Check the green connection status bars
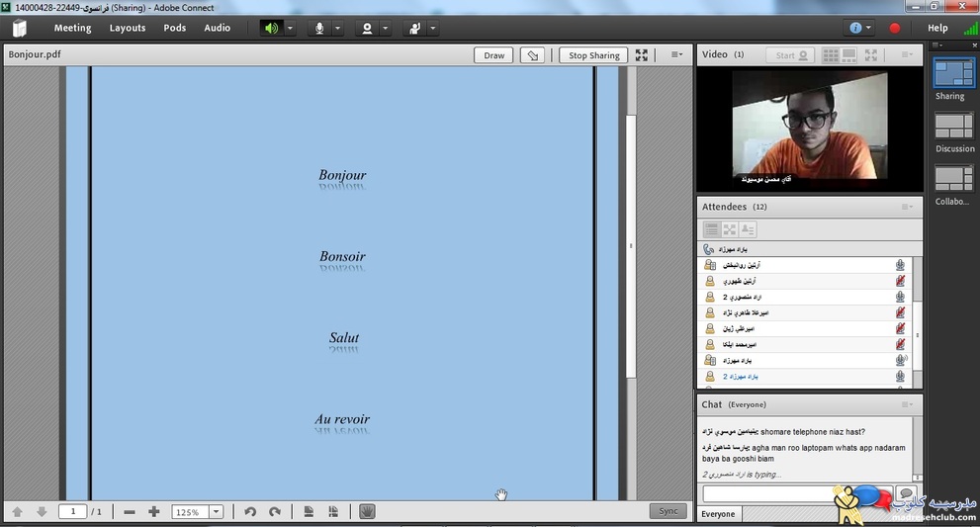 (x=970, y=28)
